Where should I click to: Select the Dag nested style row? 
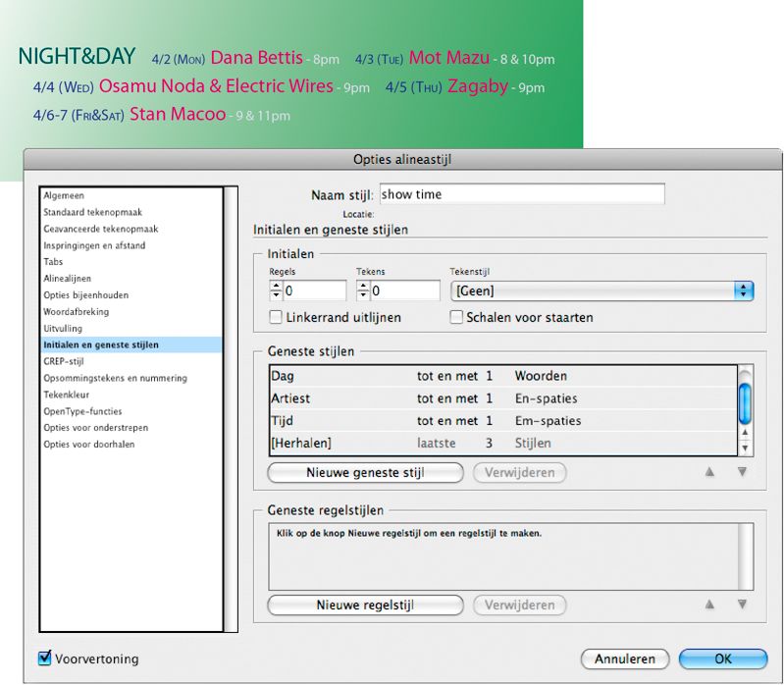coord(503,376)
